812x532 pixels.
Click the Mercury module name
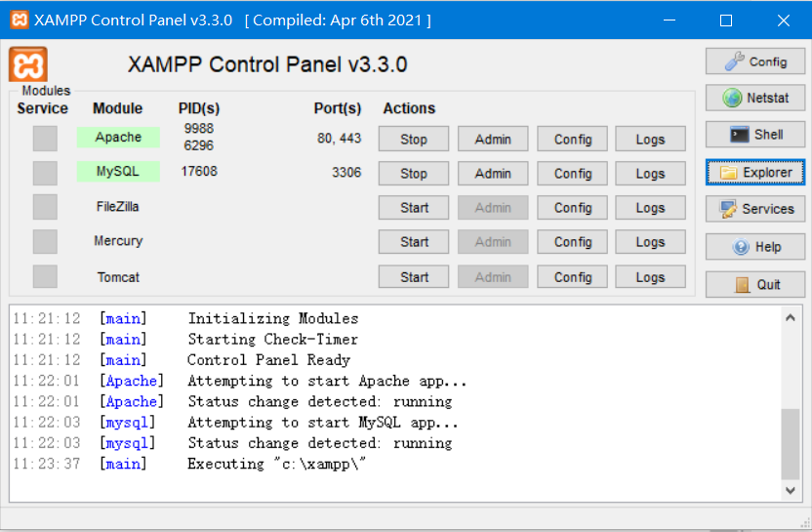pyautogui.click(x=118, y=241)
